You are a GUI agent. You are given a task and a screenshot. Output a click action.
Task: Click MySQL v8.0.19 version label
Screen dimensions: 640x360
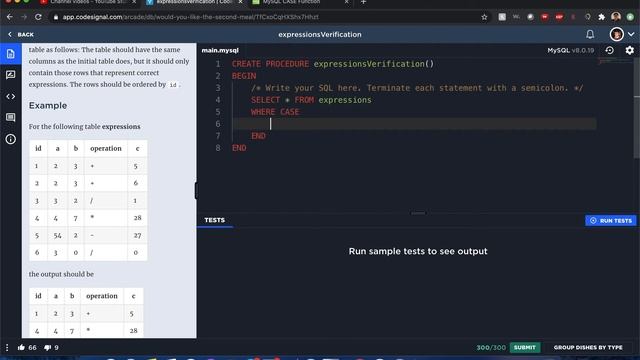tap(571, 50)
